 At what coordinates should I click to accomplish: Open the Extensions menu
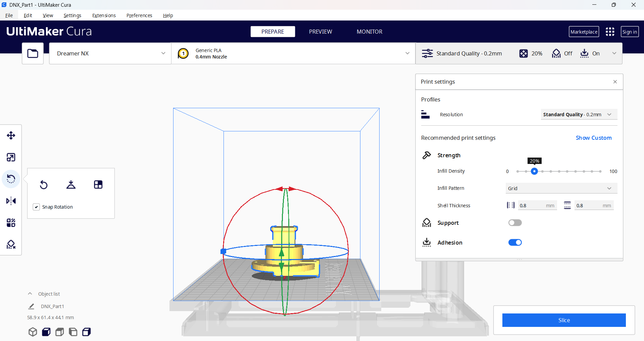(x=104, y=15)
